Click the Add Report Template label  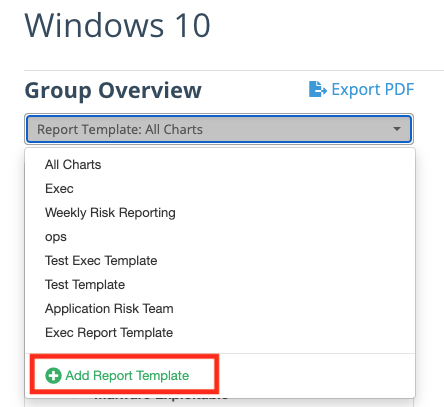tap(127, 376)
